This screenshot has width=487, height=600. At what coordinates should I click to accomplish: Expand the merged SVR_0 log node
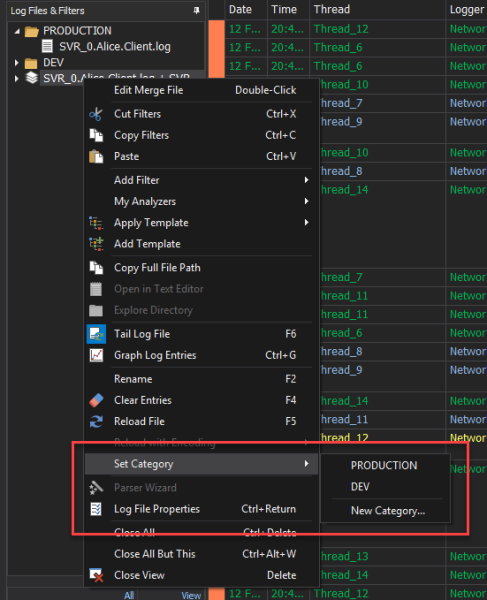[x=16, y=78]
